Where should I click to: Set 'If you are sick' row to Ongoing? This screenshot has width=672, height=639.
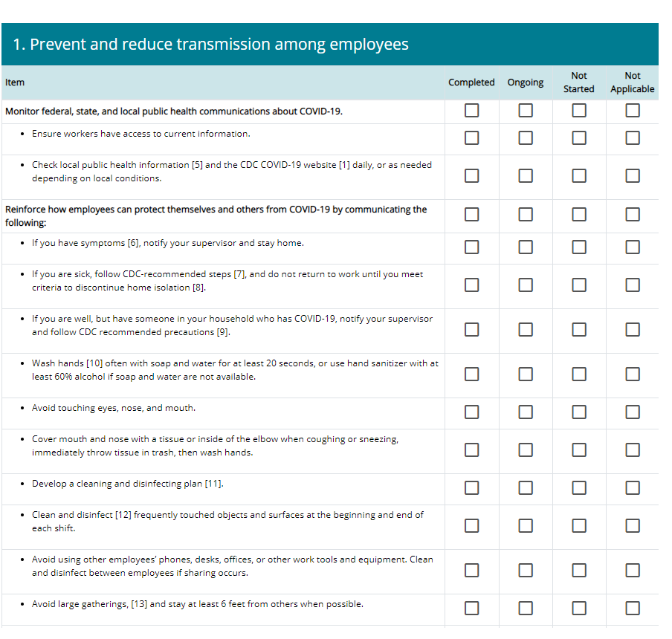pos(526,285)
